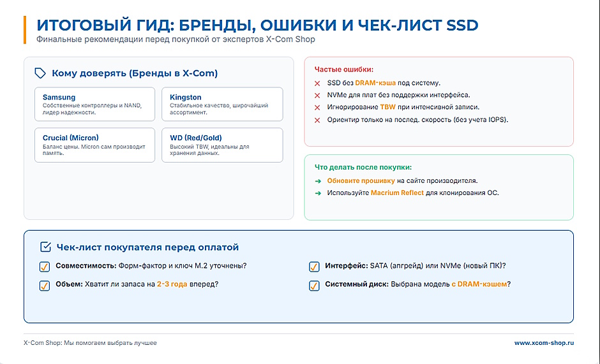Image resolution: width=600 pixels, height=364 pixels.
Task: Click the orange 'DRAM-кэша' text in errors list
Action: pyautogui.click(x=375, y=83)
